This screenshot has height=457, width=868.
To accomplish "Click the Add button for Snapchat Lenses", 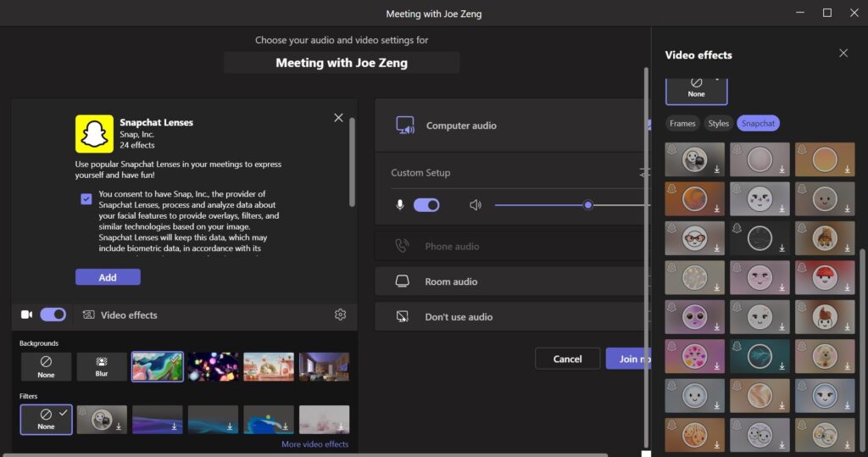I will 108,277.
